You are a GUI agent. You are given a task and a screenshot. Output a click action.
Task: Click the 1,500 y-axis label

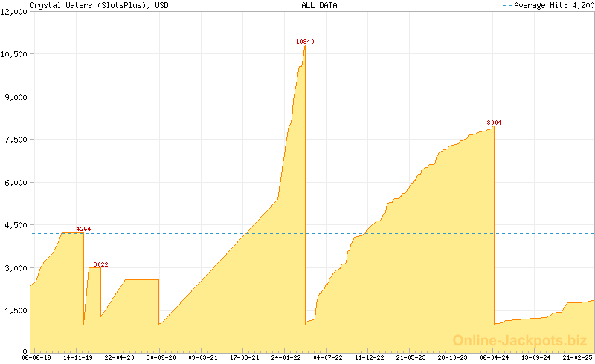(14, 311)
